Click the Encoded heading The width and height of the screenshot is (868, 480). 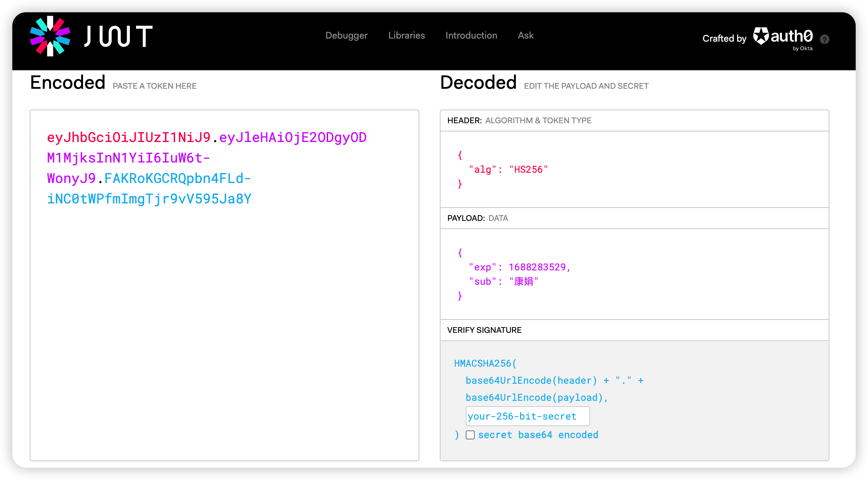[x=68, y=83]
